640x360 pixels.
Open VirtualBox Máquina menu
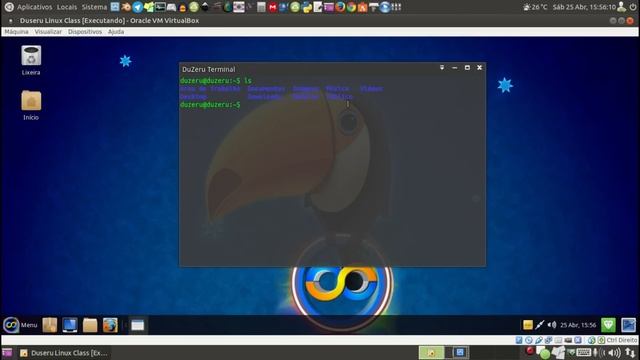(x=16, y=31)
